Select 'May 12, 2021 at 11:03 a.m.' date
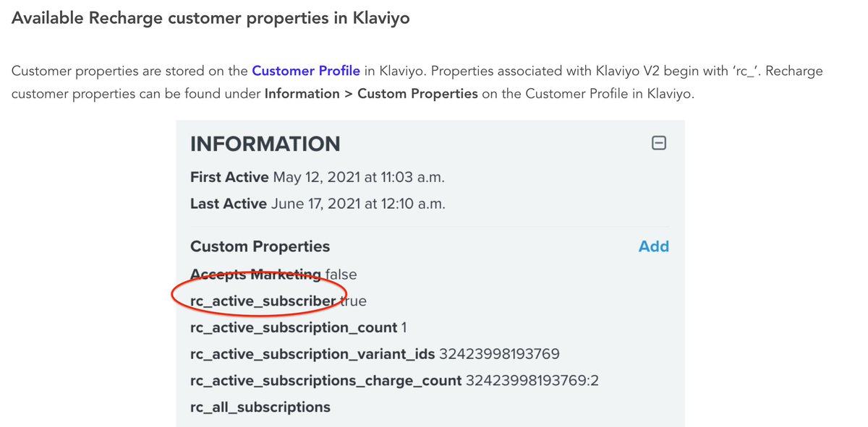This screenshot has width=868, height=427. pos(359,177)
